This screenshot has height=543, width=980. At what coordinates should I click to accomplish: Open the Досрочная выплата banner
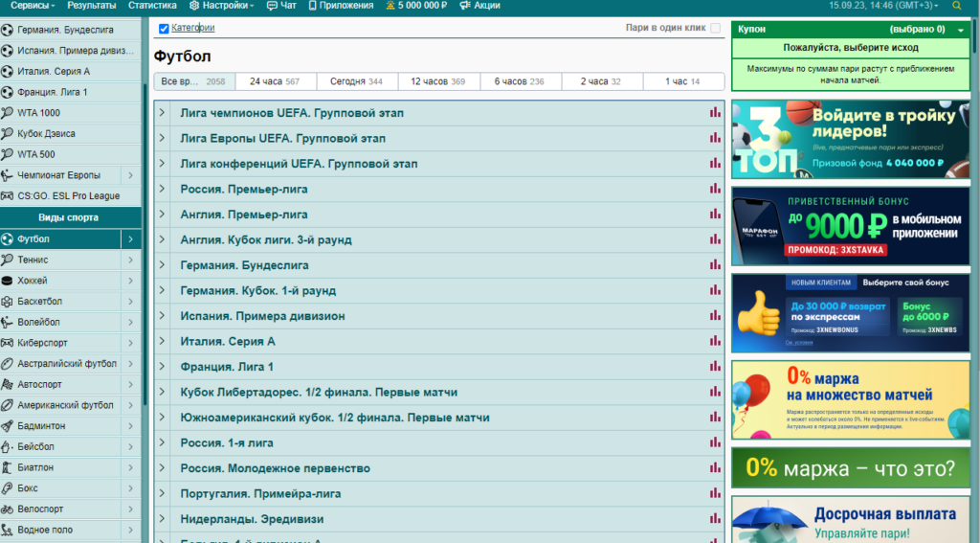[850, 520]
